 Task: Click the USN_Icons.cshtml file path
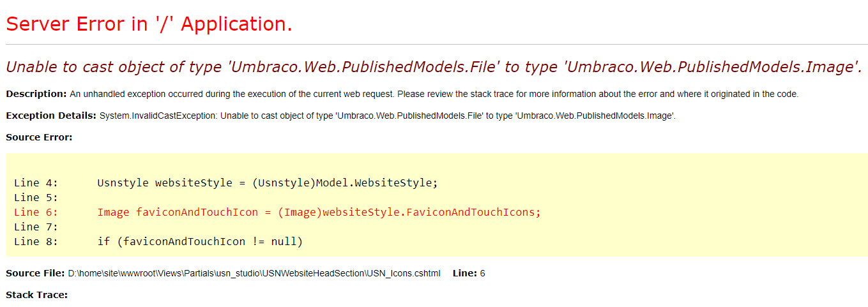(x=254, y=273)
